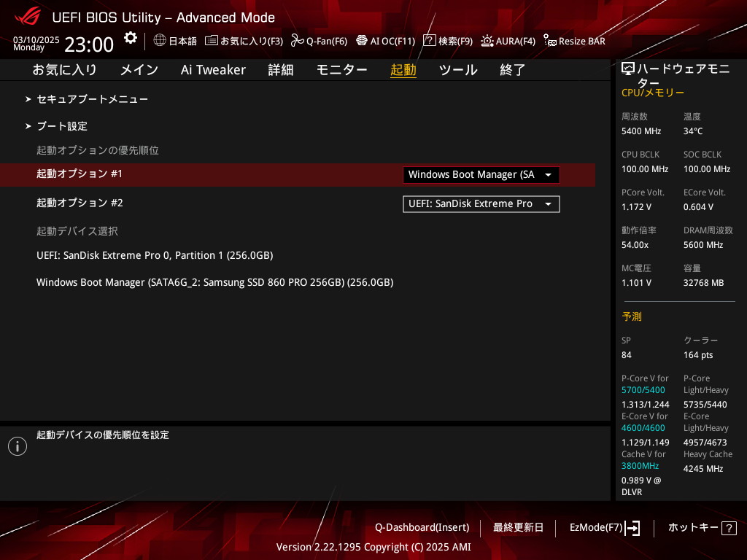Click 最終更新日 button
This screenshot has width=747, height=560.
click(x=519, y=528)
